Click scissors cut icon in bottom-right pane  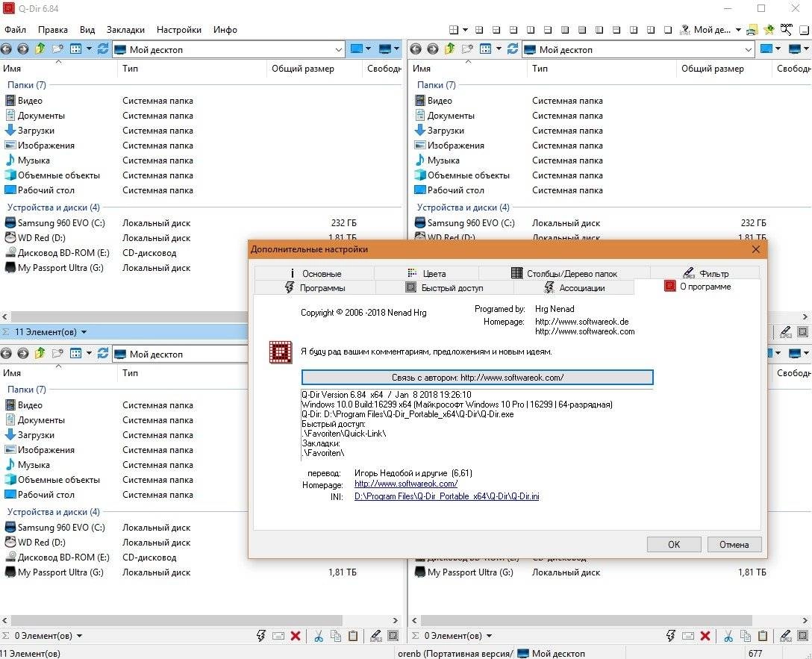(728, 636)
